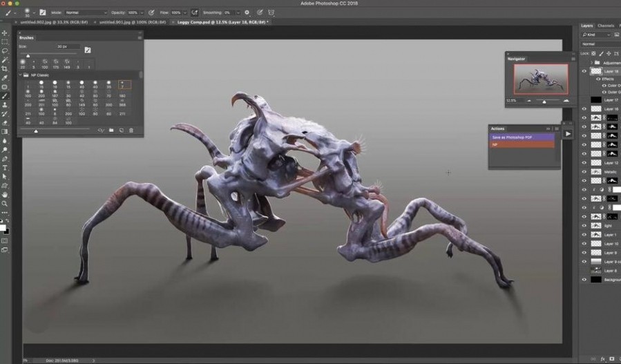This screenshot has width=621, height=364.
Task: Hide Layer 16 visibility eye
Action: point(584,108)
